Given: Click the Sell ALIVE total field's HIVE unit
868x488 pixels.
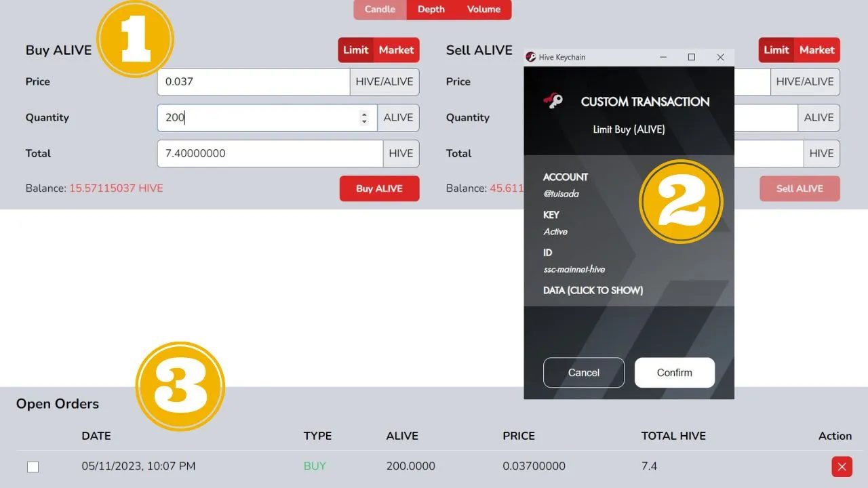Looking at the screenshot, I should point(821,154).
